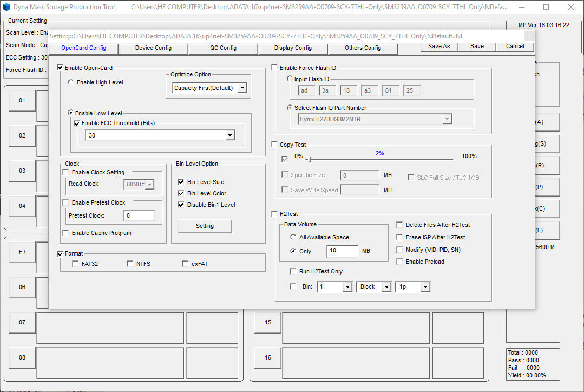Open the Read Clock 60MHz dropdown
Image resolution: width=584 pixels, height=392 pixels.
tap(150, 184)
